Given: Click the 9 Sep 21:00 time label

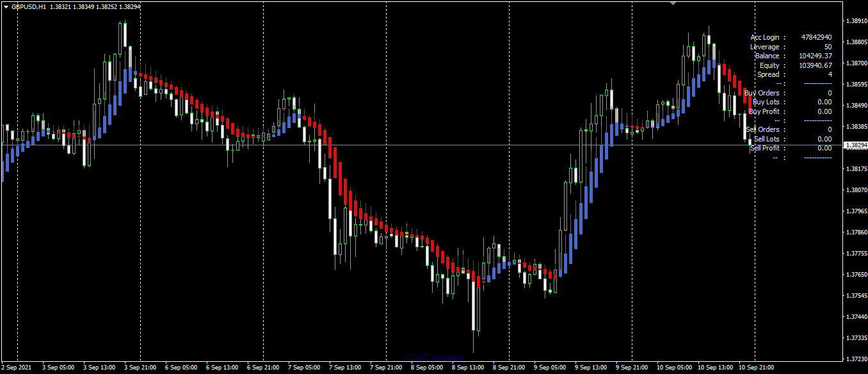Looking at the screenshot, I should click(631, 368).
